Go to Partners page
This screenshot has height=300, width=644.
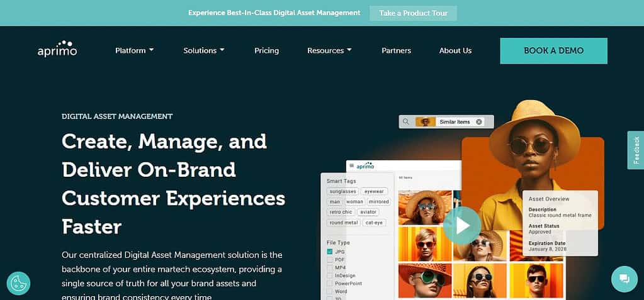tap(397, 50)
